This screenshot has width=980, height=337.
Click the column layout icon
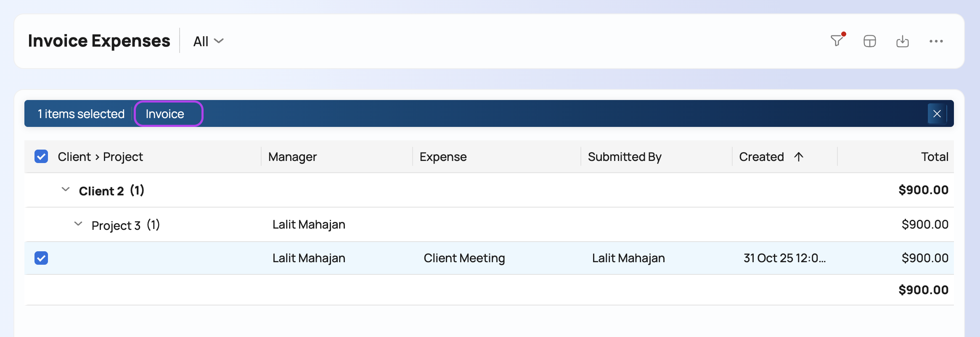click(x=869, y=41)
